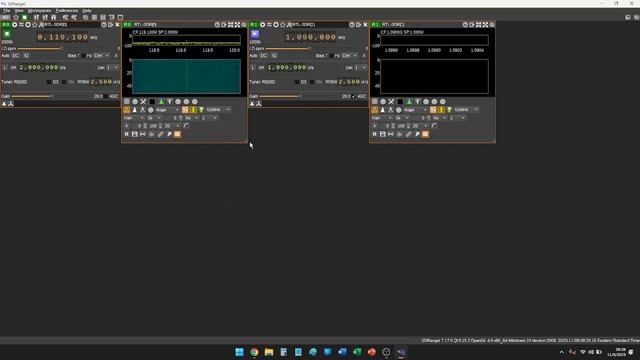The image size is (640, 360).
Task: Shrink the R1 device panel window
Action: click(358, 25)
